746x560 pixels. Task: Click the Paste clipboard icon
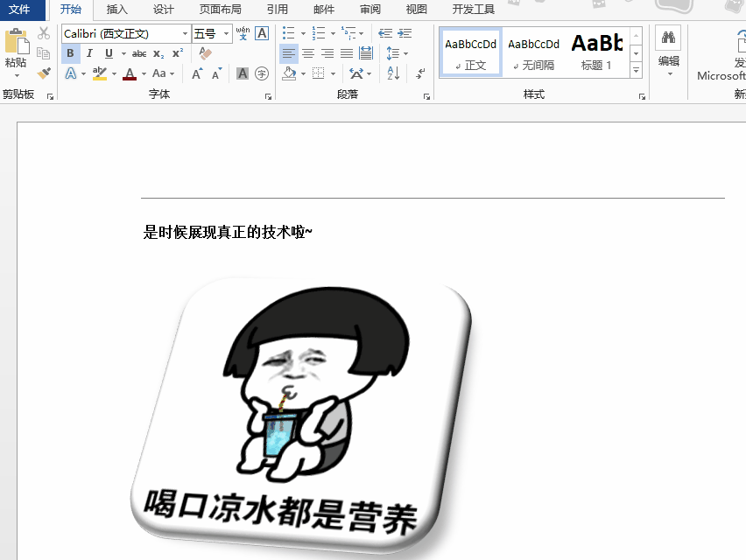(17, 41)
